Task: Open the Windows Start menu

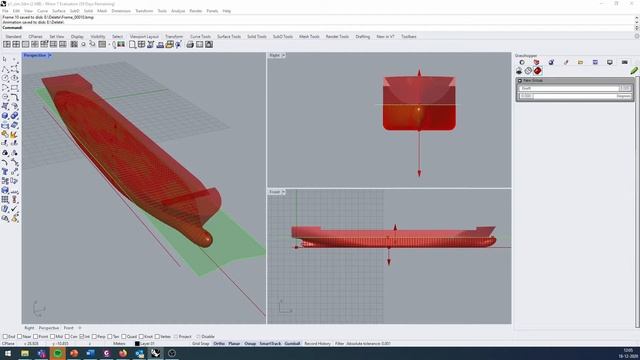Action: pyautogui.click(x=8, y=353)
